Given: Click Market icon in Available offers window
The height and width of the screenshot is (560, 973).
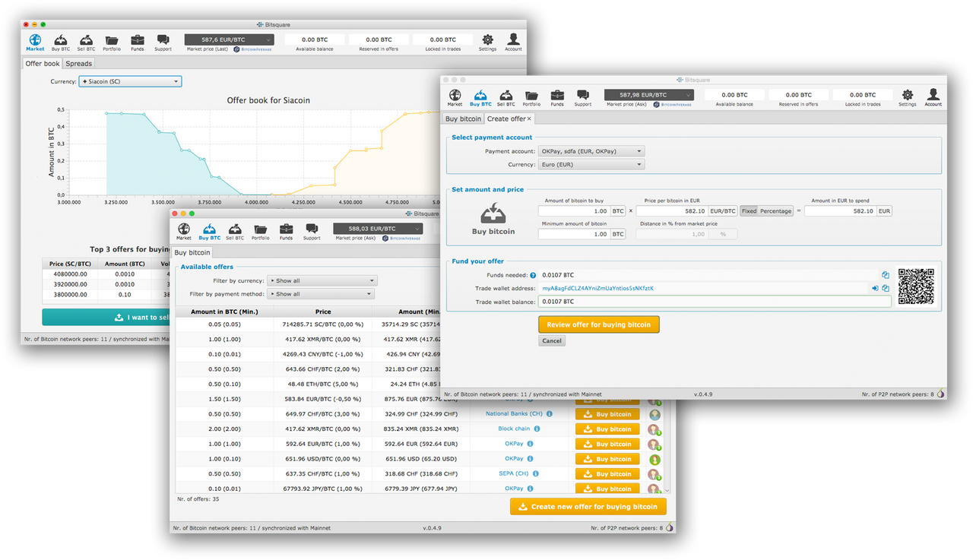Looking at the screenshot, I should [184, 232].
